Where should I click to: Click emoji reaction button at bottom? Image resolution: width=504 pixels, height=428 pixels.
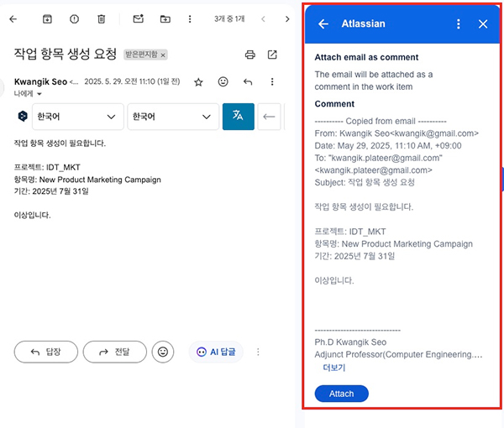(x=163, y=352)
